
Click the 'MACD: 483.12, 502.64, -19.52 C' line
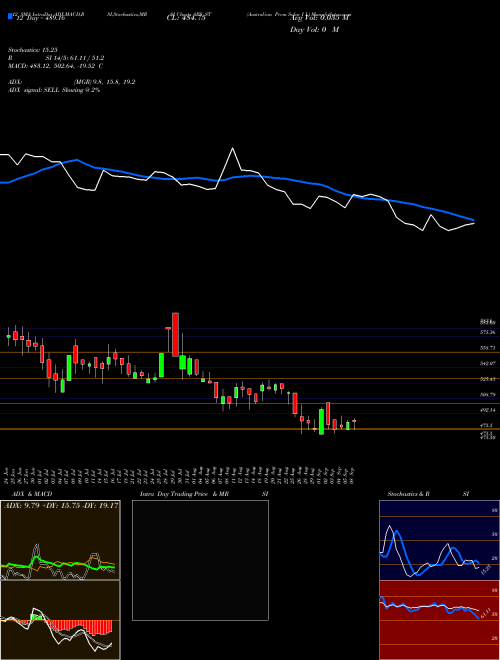point(55,66)
